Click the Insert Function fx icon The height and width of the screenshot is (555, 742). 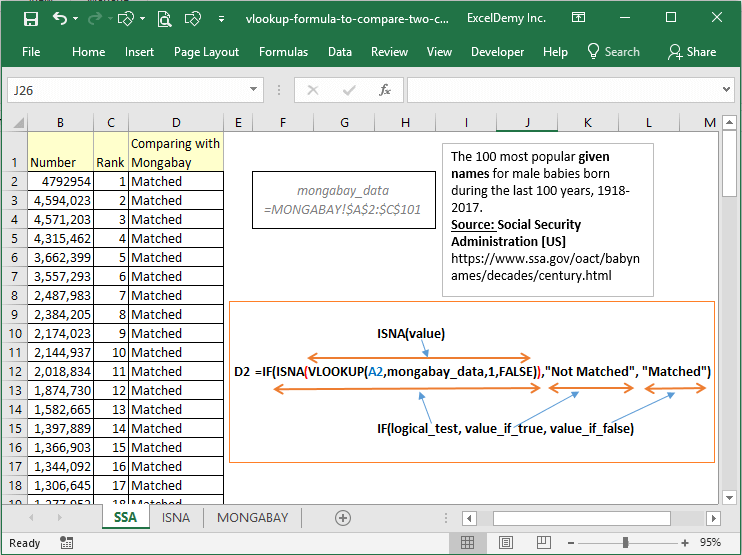coord(385,90)
